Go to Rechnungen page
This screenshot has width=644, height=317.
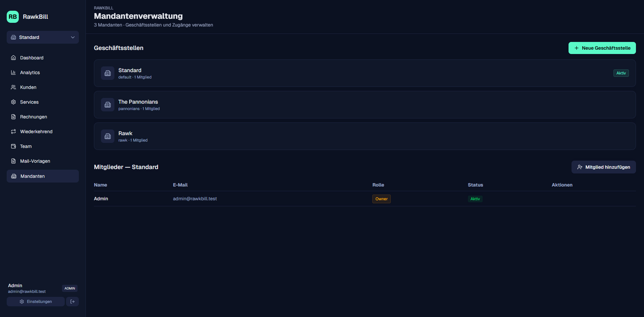click(34, 117)
